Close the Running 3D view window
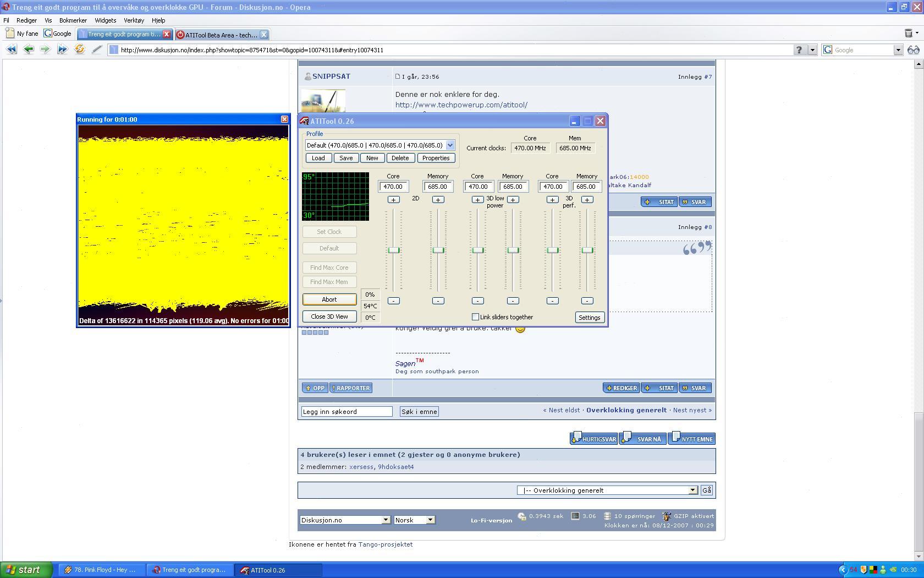This screenshot has width=924, height=578. [x=284, y=119]
